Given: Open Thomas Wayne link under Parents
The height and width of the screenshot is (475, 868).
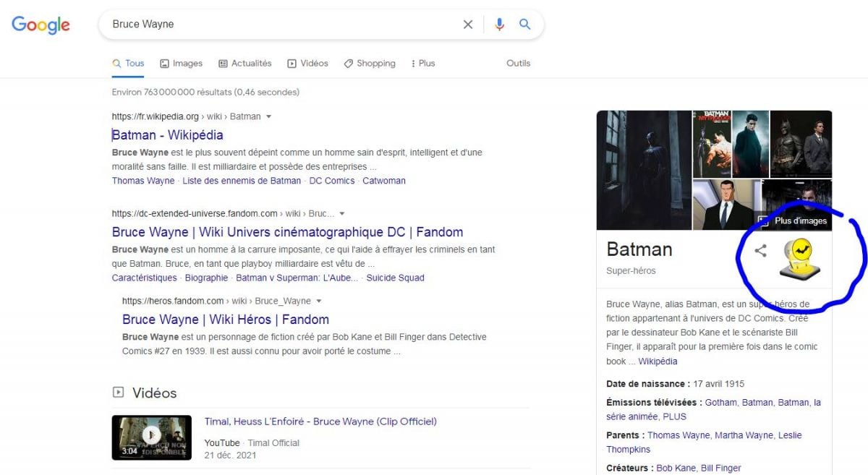Looking at the screenshot, I should click(678, 435).
